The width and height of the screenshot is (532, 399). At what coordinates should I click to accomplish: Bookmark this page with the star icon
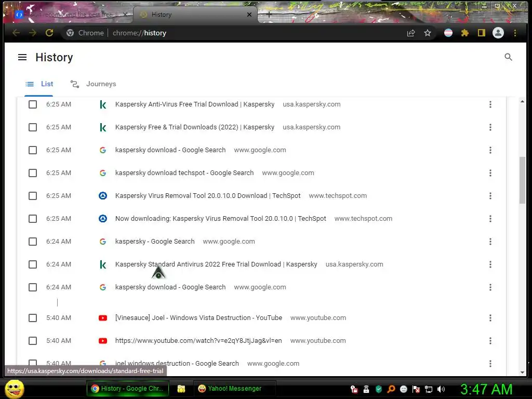[x=428, y=33]
